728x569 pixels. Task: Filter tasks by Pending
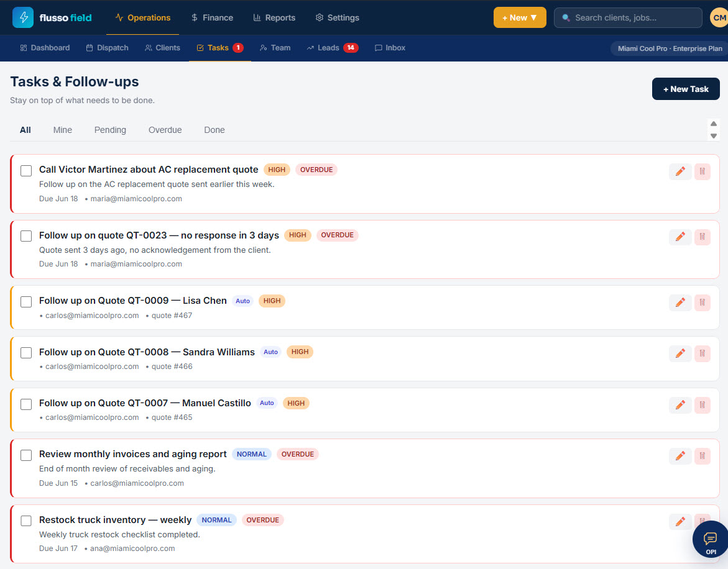click(x=110, y=130)
